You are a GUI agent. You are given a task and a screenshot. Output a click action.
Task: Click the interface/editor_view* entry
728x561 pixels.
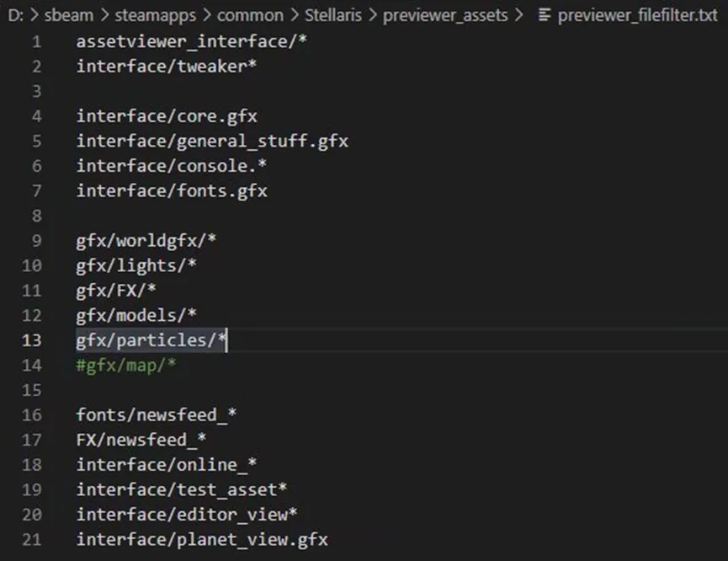pos(187,514)
